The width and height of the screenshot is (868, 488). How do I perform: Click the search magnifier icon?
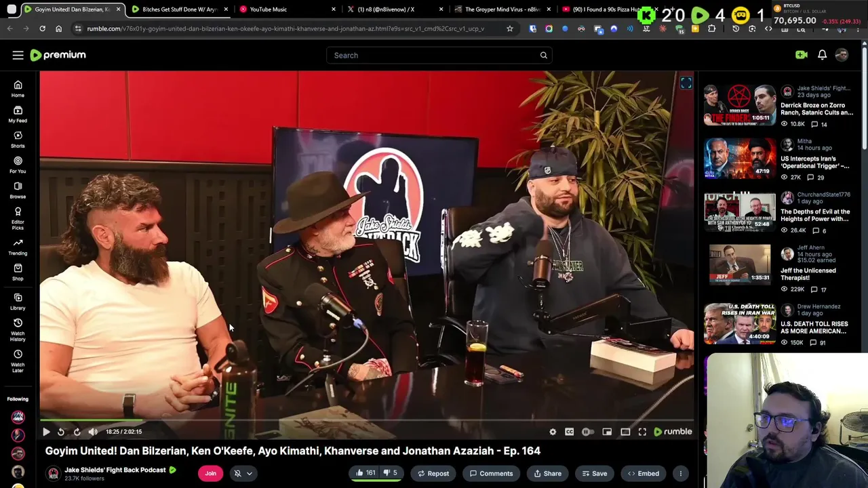click(x=543, y=55)
